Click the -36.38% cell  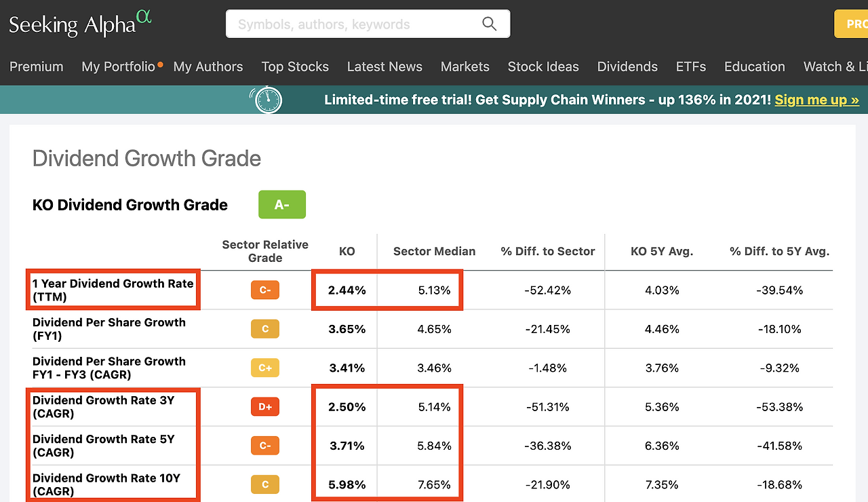coord(548,446)
